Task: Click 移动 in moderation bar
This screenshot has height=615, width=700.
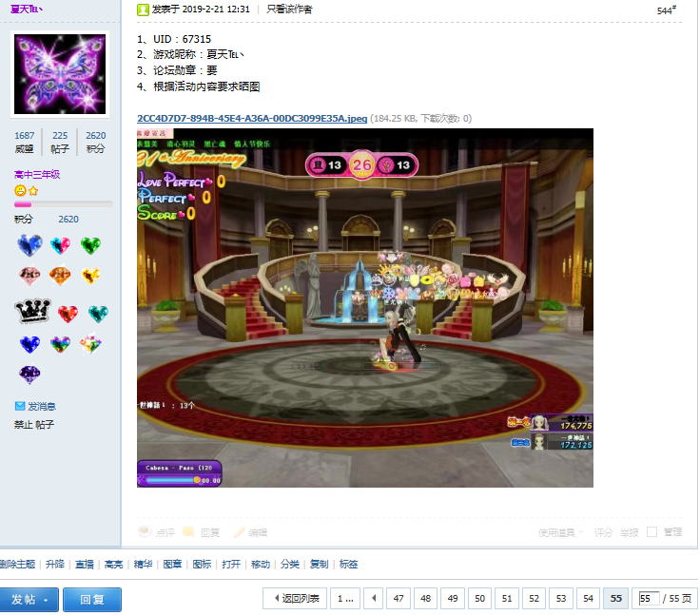Action: click(261, 564)
